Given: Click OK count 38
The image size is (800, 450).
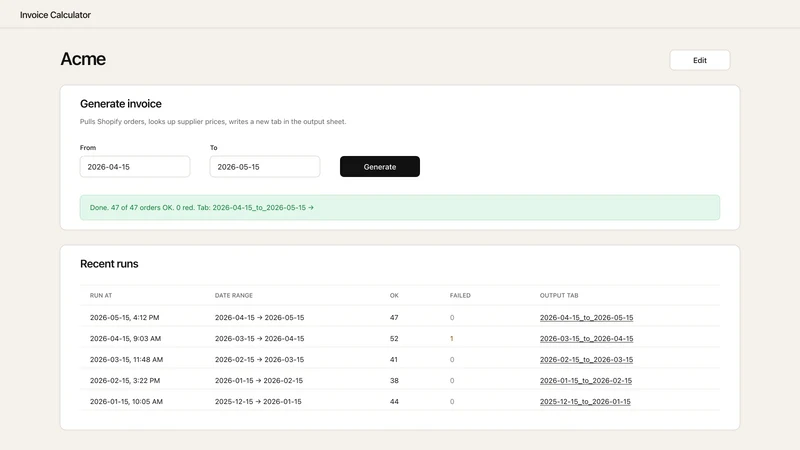Looking at the screenshot, I should [x=394, y=381].
